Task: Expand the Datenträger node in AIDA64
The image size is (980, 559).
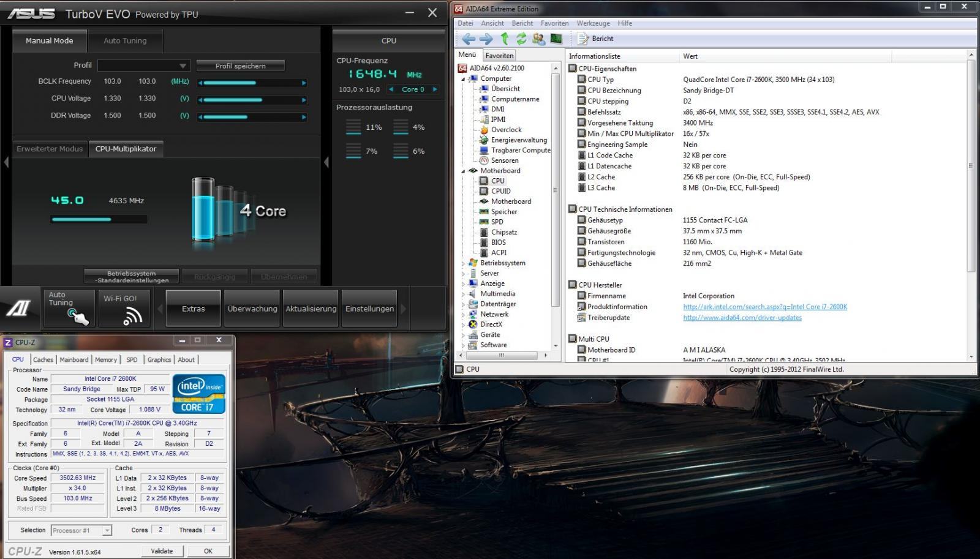Action: point(463,304)
